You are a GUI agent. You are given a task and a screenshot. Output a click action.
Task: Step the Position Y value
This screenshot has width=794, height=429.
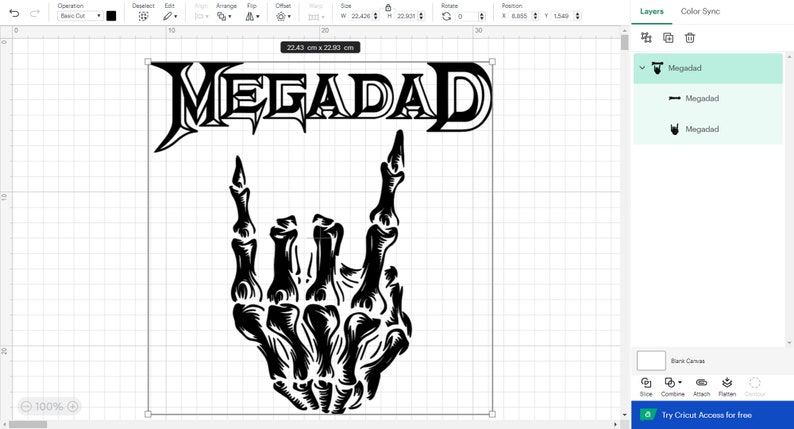tap(578, 16)
